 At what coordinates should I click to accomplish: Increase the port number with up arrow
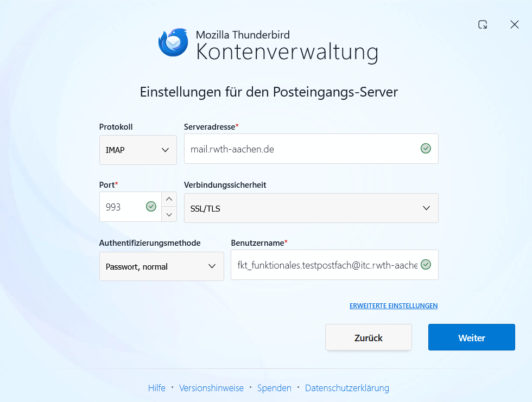(169, 199)
